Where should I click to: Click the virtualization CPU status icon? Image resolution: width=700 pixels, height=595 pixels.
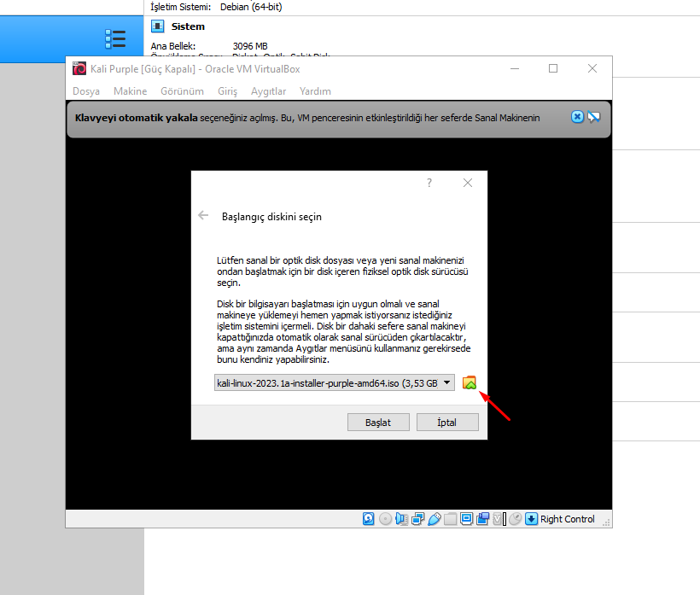[499, 519]
